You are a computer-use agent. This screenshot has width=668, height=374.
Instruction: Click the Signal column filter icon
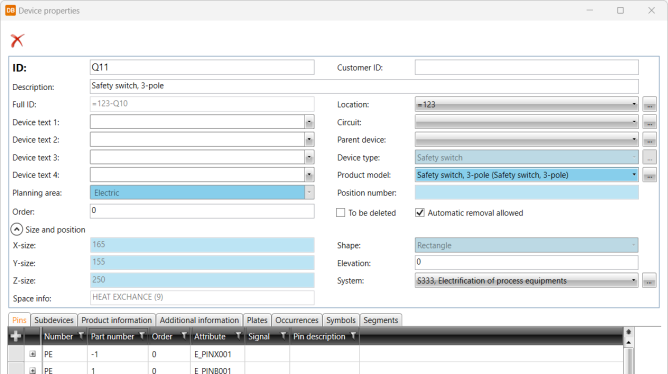click(283, 336)
